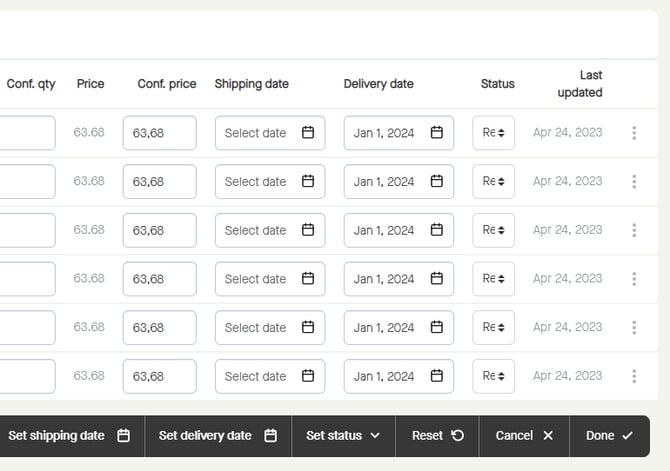Open Set status menu in bottom toolbar
Image resolution: width=670 pixels, height=471 pixels.
pyautogui.click(x=343, y=436)
